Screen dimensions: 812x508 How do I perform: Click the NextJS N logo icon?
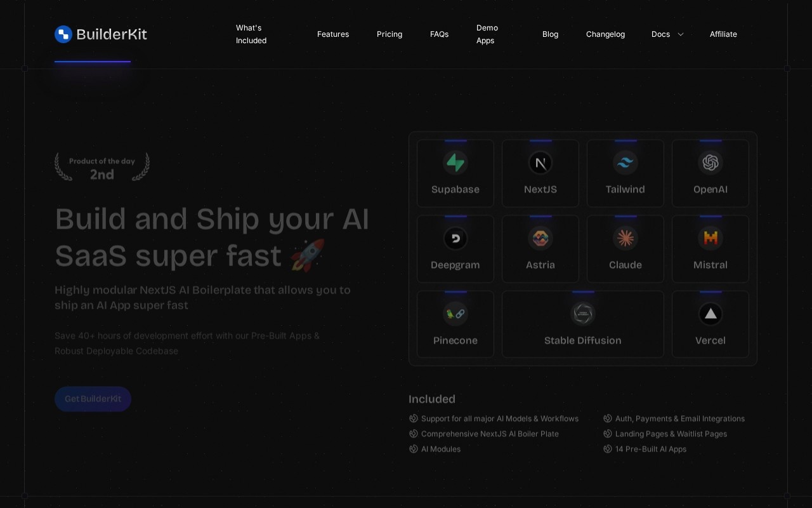tap(540, 163)
